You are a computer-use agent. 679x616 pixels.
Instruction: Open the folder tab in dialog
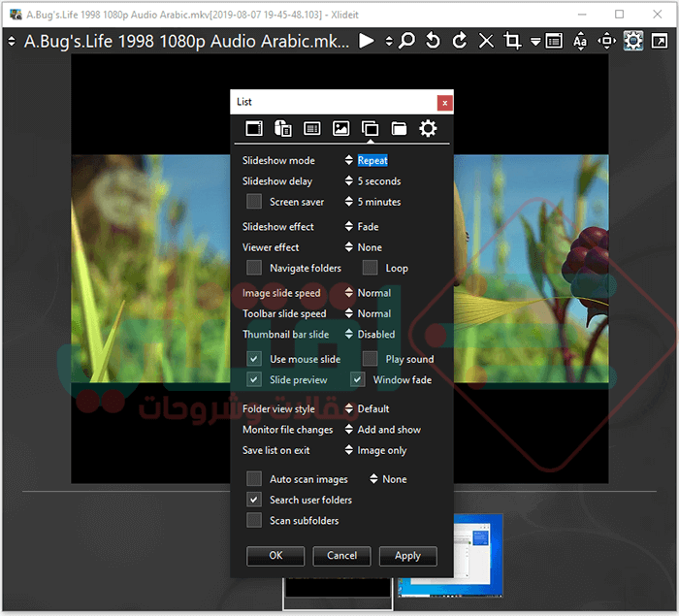click(399, 129)
